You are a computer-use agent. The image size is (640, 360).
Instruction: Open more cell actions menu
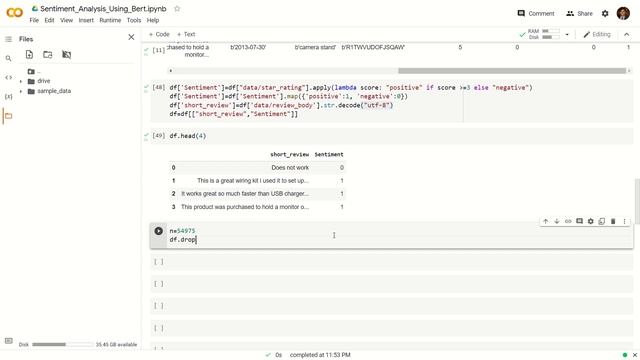point(624,221)
